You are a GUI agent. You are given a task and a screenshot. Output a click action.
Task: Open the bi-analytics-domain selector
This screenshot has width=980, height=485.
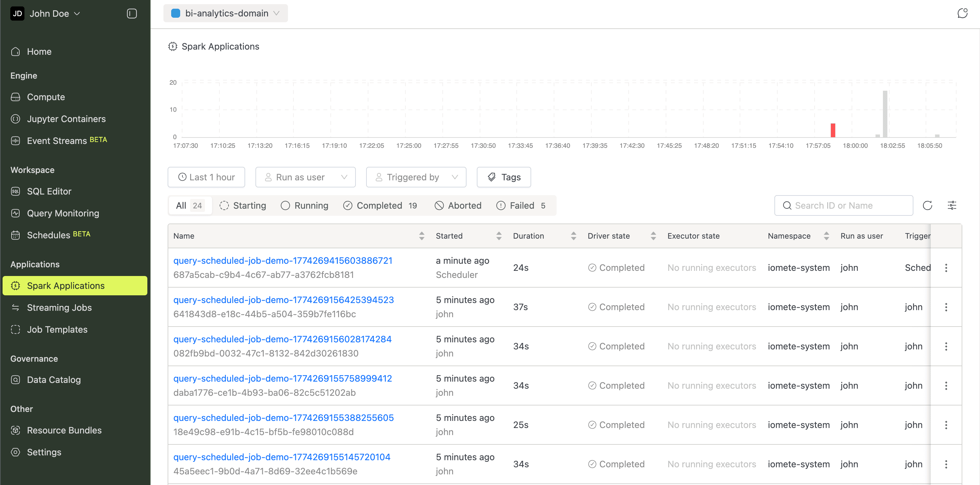226,13
